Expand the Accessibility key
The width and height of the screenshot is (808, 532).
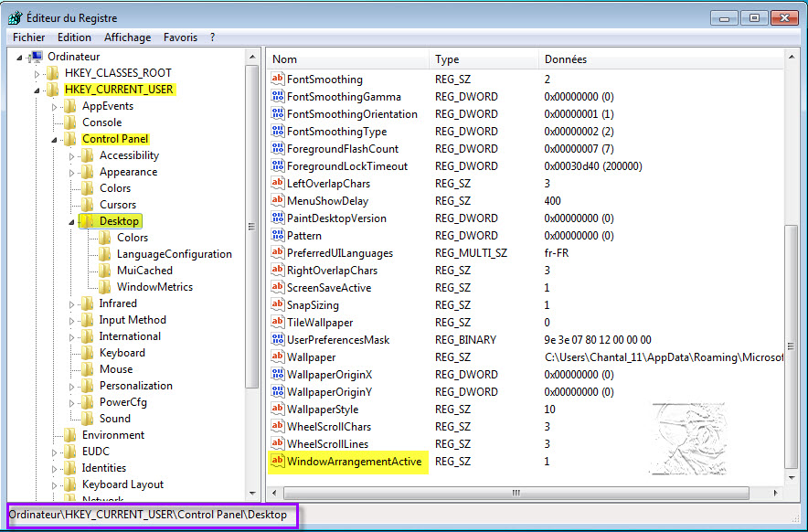point(71,156)
